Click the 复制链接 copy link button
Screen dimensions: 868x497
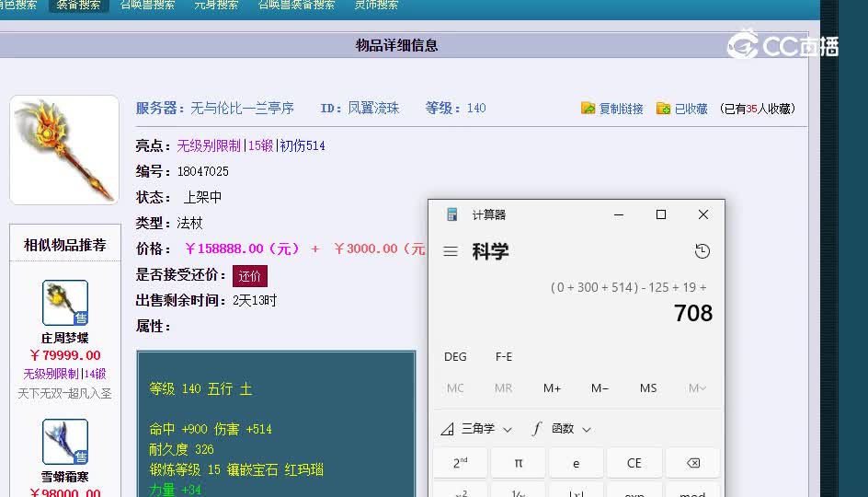tap(612, 109)
